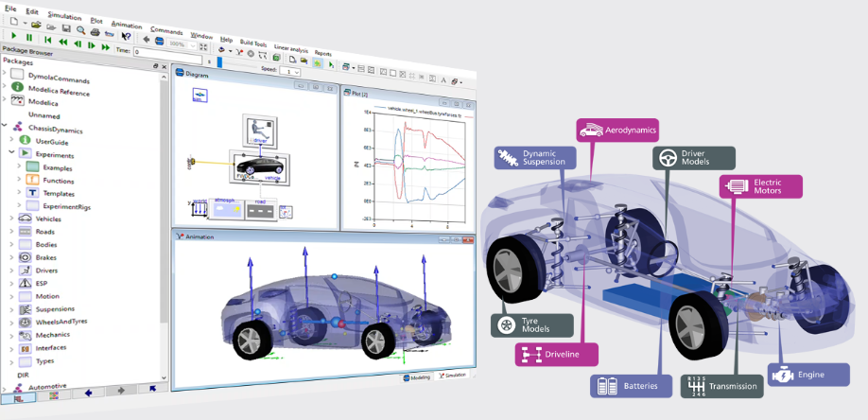Rewind animation to start
Screen dimensions: 868x420
(48, 41)
